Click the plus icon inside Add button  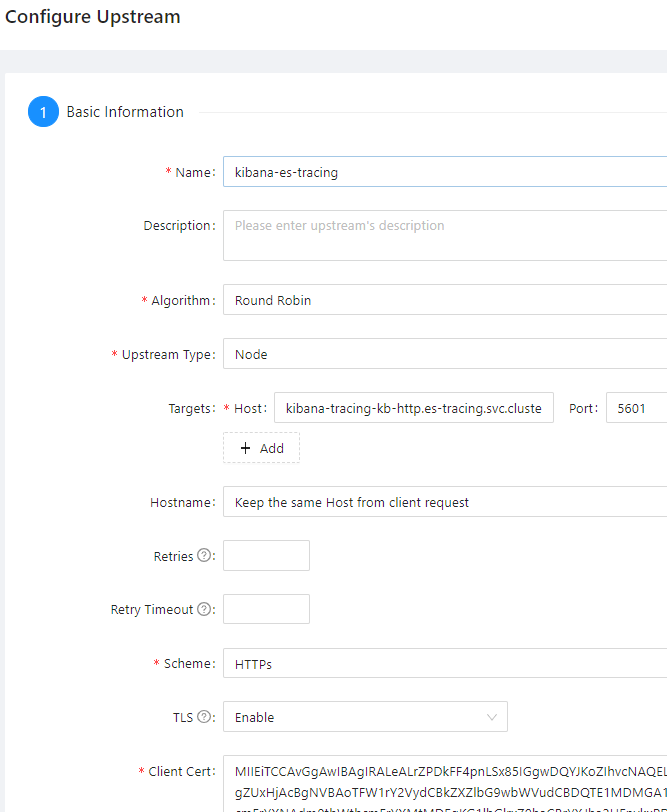coord(246,447)
